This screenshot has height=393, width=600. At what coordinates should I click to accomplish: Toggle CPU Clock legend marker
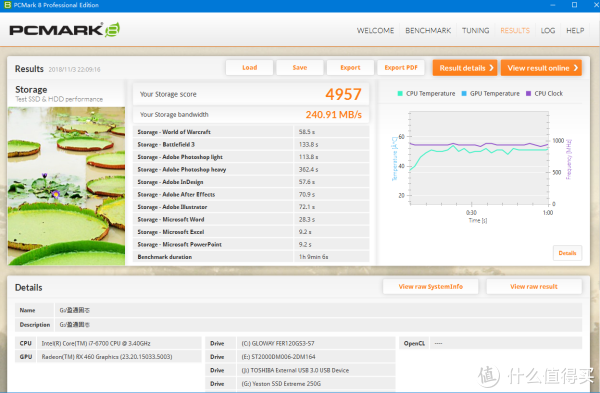528,93
